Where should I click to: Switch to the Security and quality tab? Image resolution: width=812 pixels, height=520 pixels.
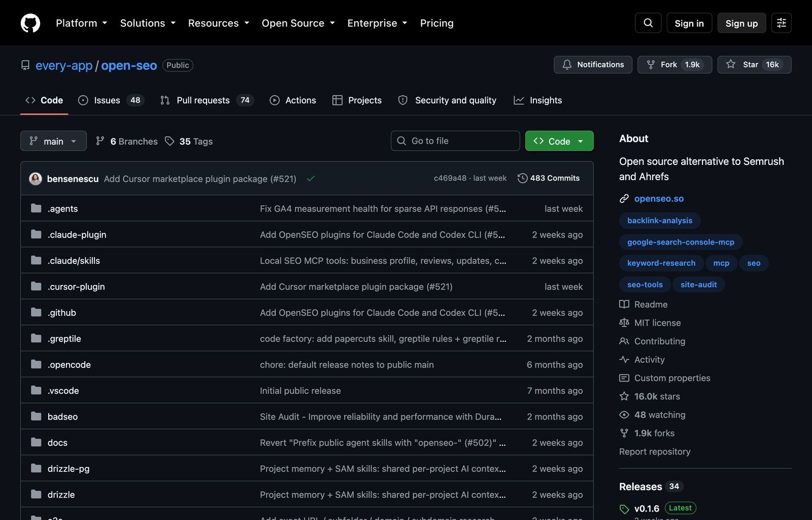(447, 100)
